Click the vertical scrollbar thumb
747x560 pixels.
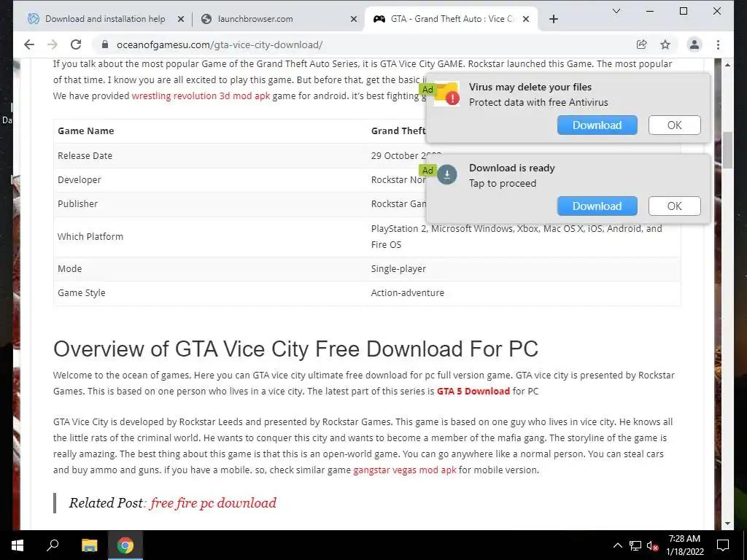click(727, 150)
